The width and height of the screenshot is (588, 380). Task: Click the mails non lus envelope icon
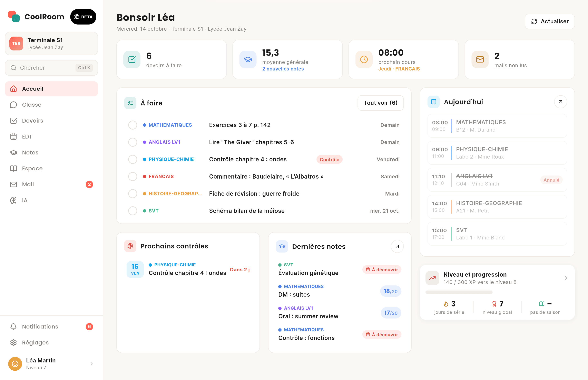(480, 59)
